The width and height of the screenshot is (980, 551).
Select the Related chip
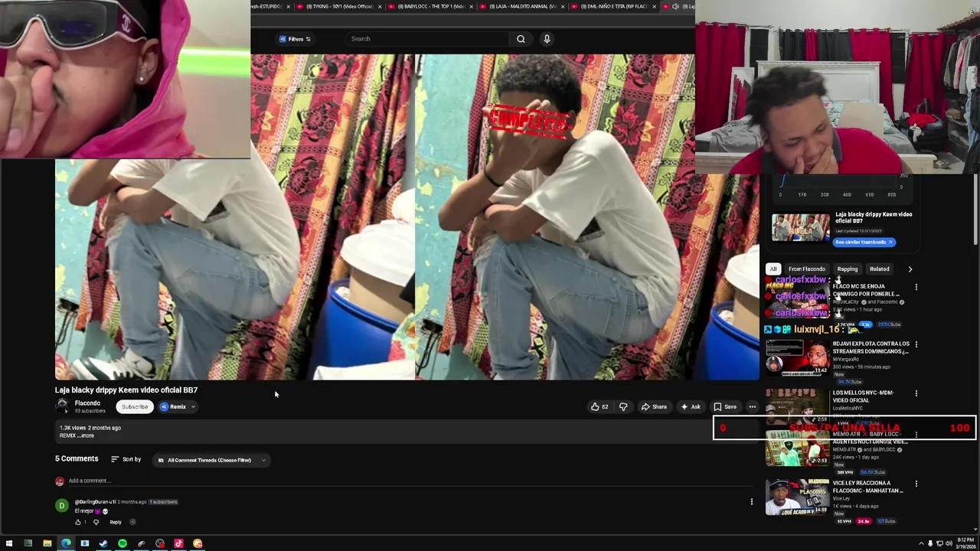point(879,269)
